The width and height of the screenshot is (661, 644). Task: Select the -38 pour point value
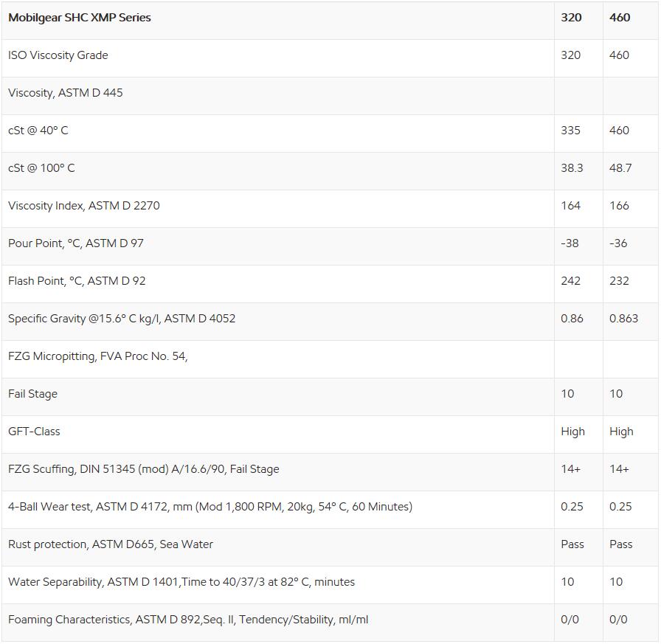coord(570,243)
